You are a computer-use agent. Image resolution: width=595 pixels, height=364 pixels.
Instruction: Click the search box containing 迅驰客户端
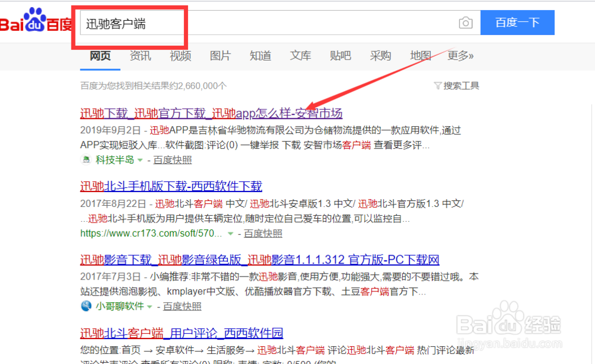pyautogui.click(x=280, y=23)
